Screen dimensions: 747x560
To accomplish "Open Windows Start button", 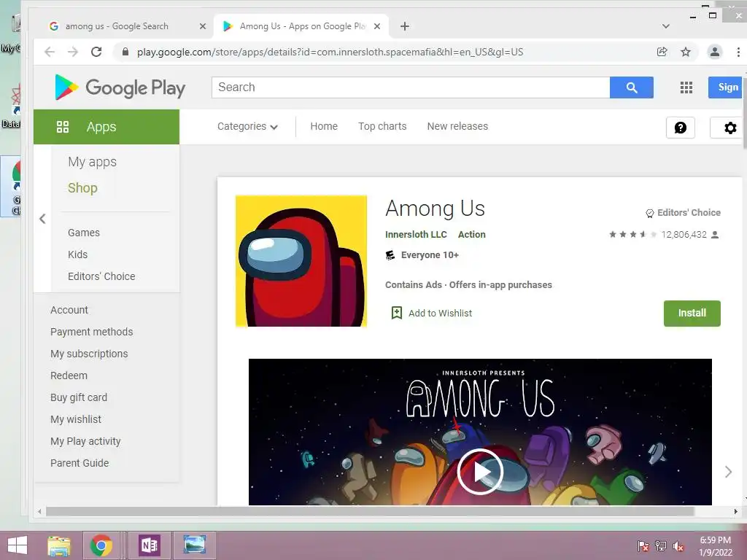I will point(18,545).
